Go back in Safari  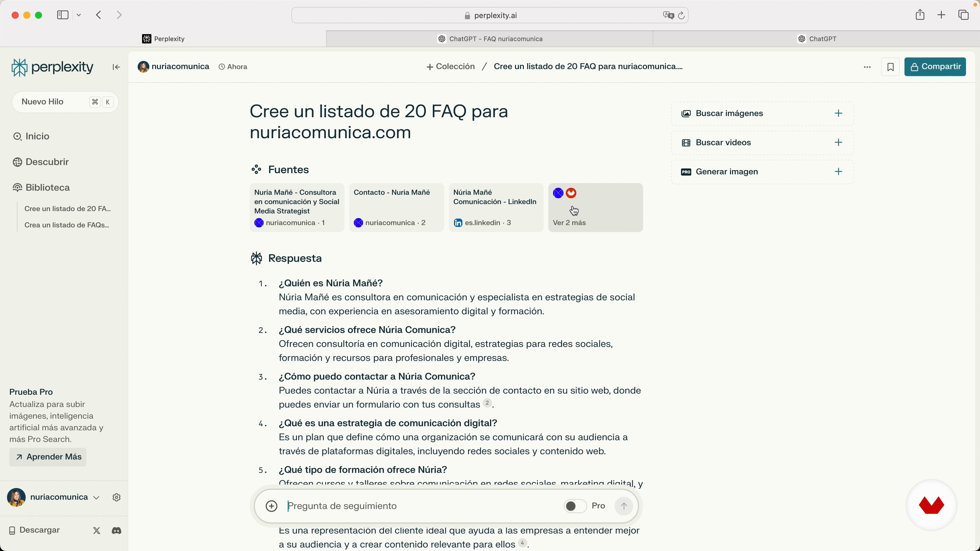(99, 15)
